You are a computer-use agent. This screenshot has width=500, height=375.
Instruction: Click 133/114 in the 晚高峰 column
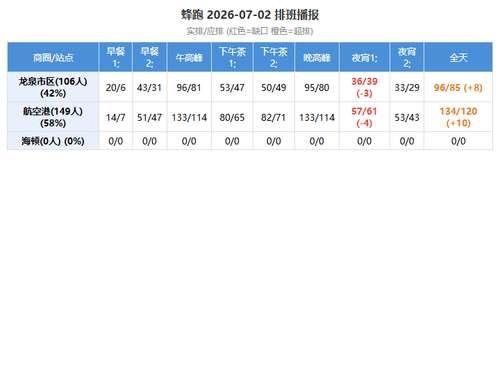tap(317, 117)
